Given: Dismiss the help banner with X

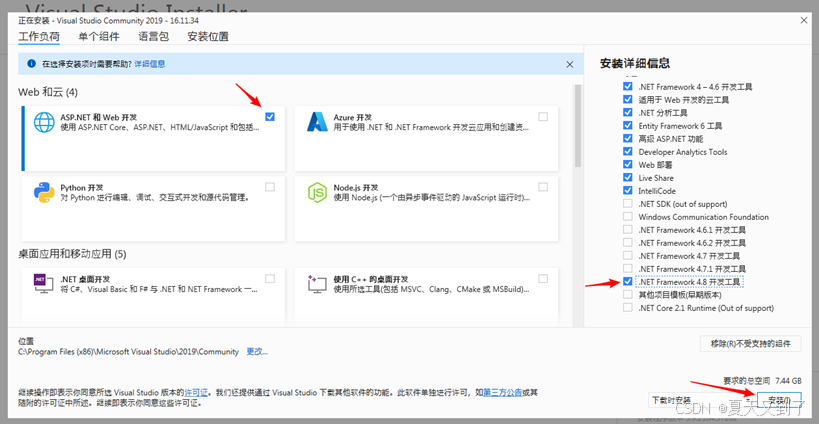Looking at the screenshot, I should (x=569, y=64).
